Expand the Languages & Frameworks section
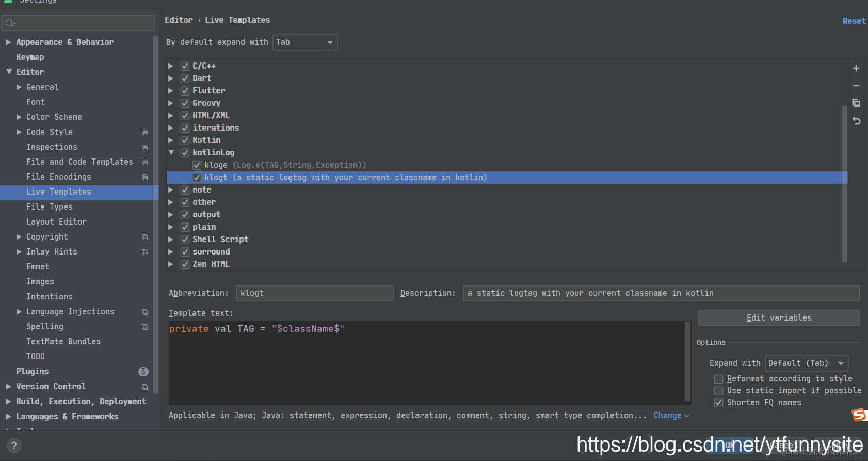The height and width of the screenshot is (461, 868). (9, 417)
